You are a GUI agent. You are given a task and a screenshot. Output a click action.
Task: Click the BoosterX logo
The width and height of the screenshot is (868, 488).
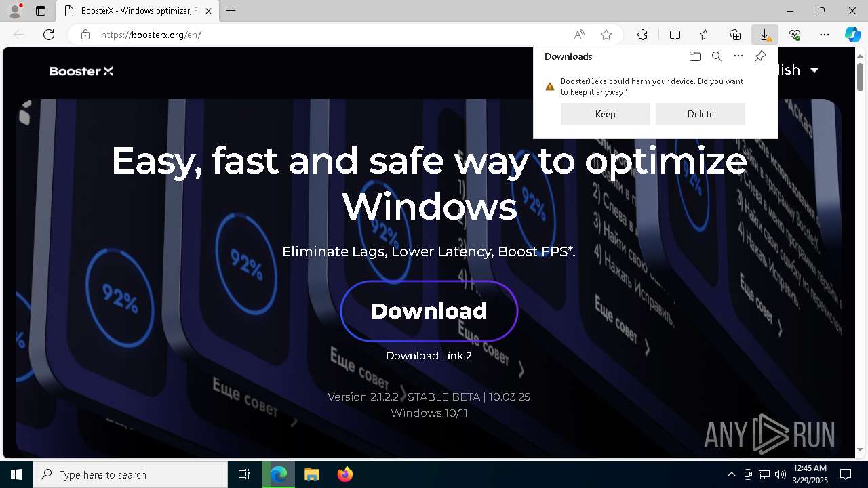(81, 71)
